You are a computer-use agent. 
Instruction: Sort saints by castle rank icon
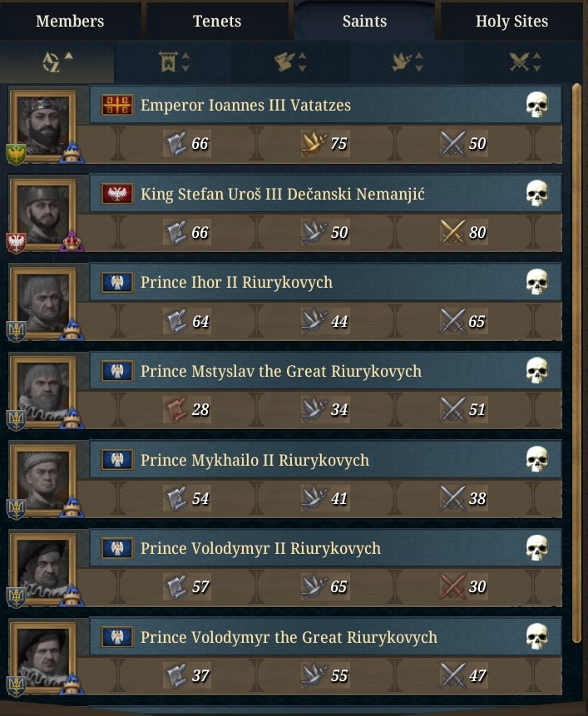(x=174, y=62)
